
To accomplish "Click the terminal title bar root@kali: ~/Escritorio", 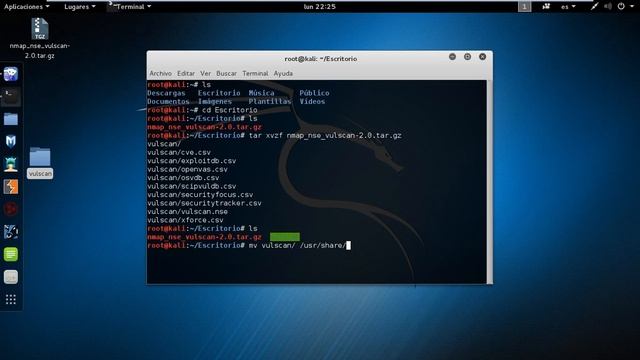I will (320, 59).
